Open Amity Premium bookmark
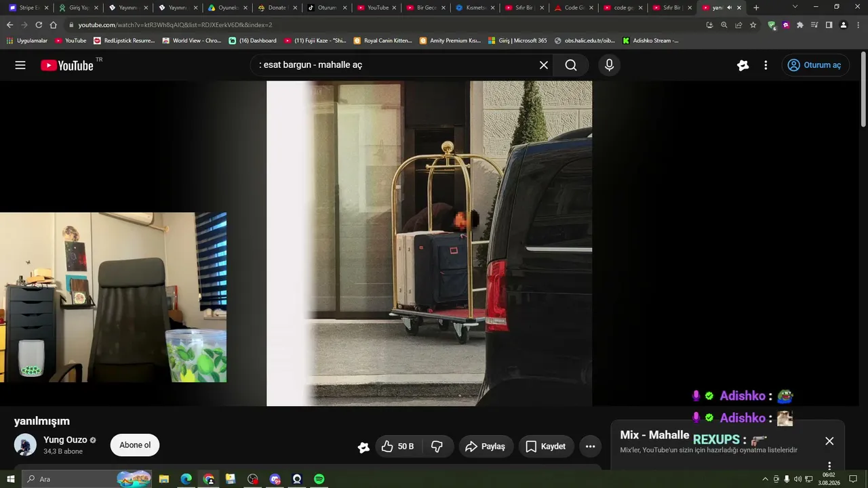868x488 pixels. point(450,41)
